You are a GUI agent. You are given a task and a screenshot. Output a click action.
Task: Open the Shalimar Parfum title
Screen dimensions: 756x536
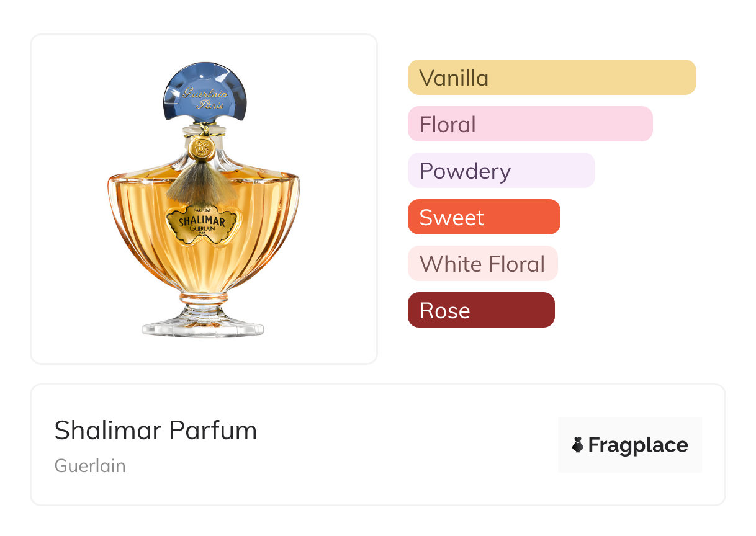(x=155, y=431)
